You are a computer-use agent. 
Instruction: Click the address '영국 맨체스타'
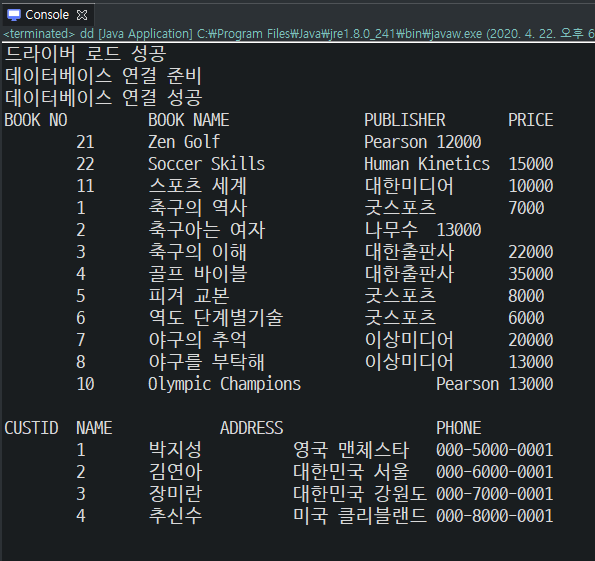pyautogui.click(x=351, y=450)
